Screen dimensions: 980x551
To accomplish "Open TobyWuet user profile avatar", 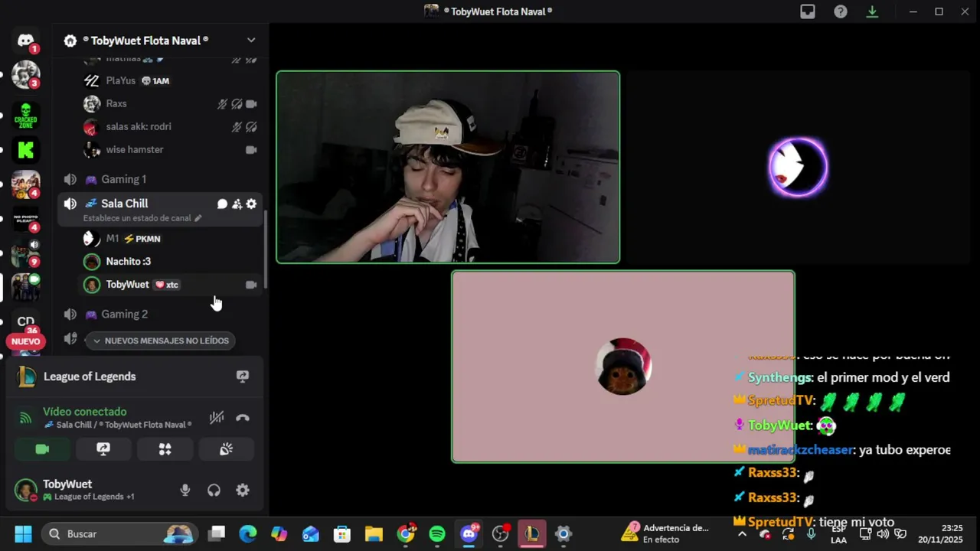I will (26, 490).
